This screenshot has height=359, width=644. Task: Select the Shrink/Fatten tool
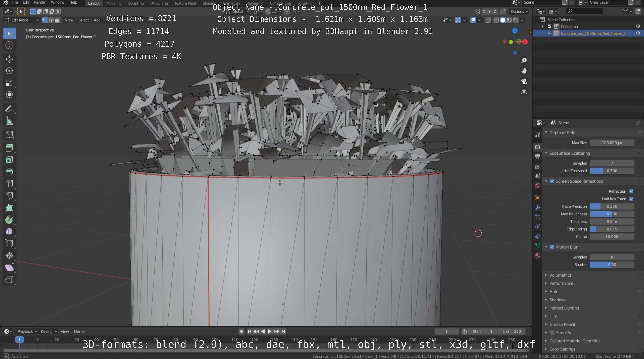pos(10,256)
